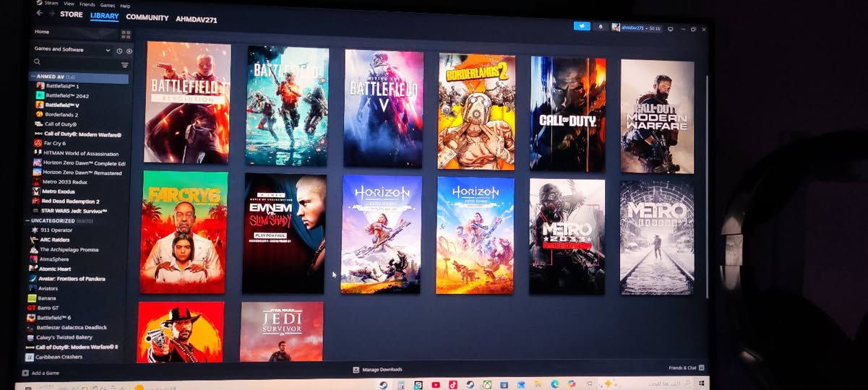Click the recent activity clock icon
The image size is (868, 390).
point(119,51)
